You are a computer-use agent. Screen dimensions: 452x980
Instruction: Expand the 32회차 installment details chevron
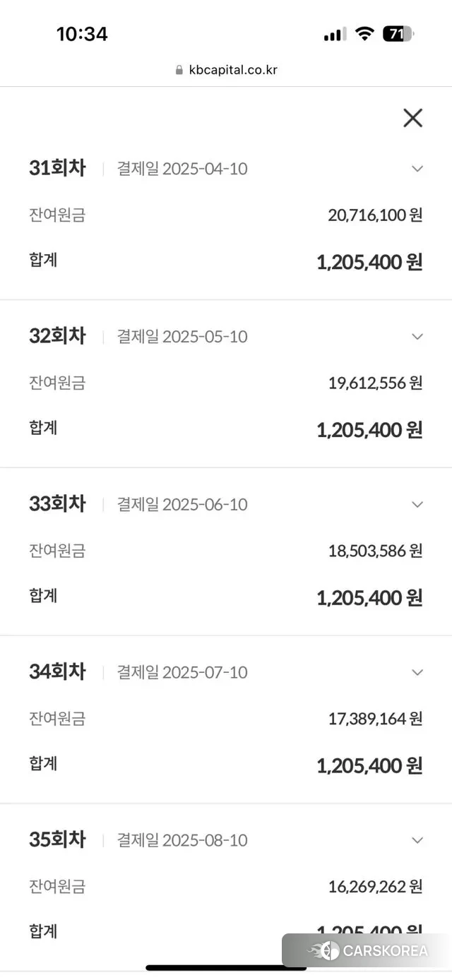417,337
